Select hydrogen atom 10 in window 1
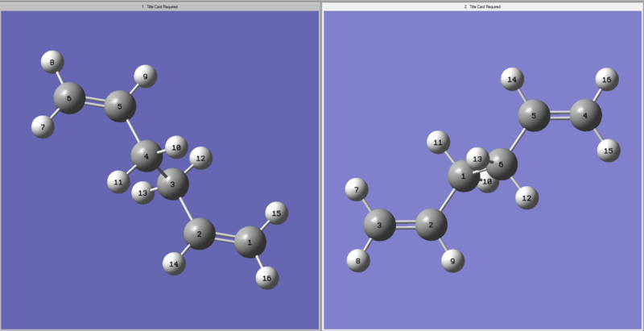Image resolution: width=644 pixels, height=331 pixels. pyautogui.click(x=176, y=147)
